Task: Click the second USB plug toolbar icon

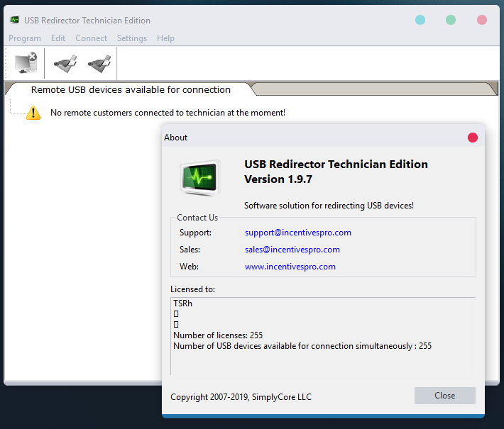Action: [x=99, y=64]
